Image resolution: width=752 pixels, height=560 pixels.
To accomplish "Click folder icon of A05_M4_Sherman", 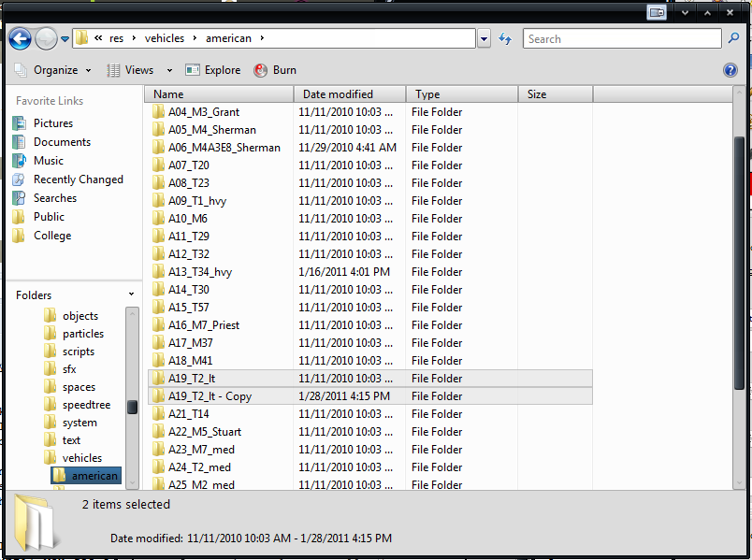I will (158, 129).
